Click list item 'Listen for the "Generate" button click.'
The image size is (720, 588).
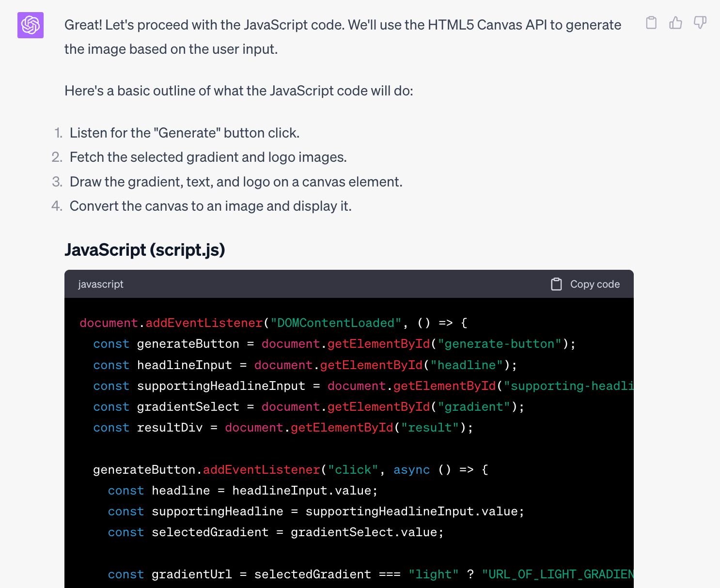185,133
